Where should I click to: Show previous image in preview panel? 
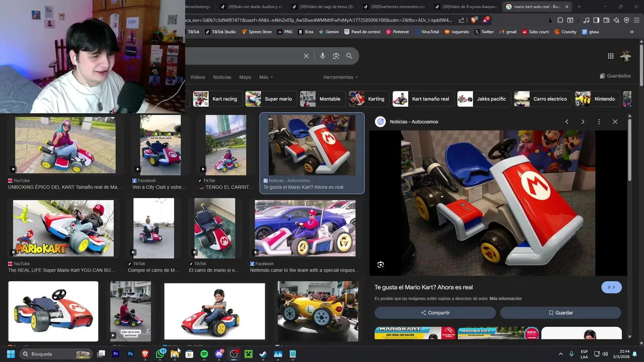point(567,122)
